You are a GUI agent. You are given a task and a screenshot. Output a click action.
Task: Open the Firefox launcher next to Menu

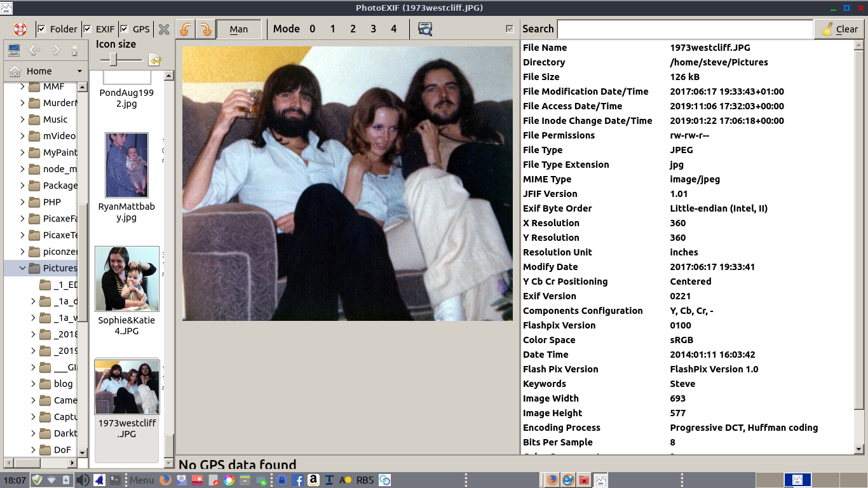[x=165, y=480]
